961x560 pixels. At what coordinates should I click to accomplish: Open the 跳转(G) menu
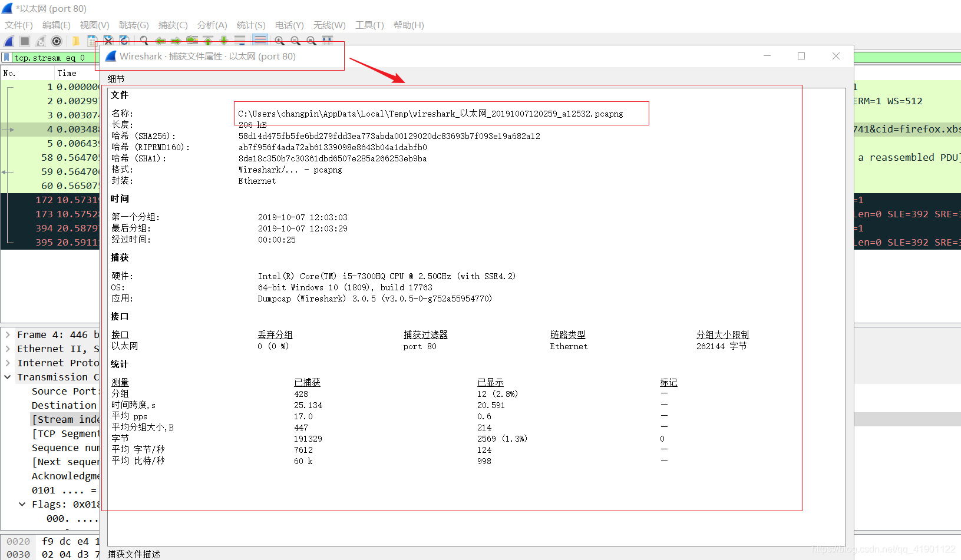coord(134,25)
